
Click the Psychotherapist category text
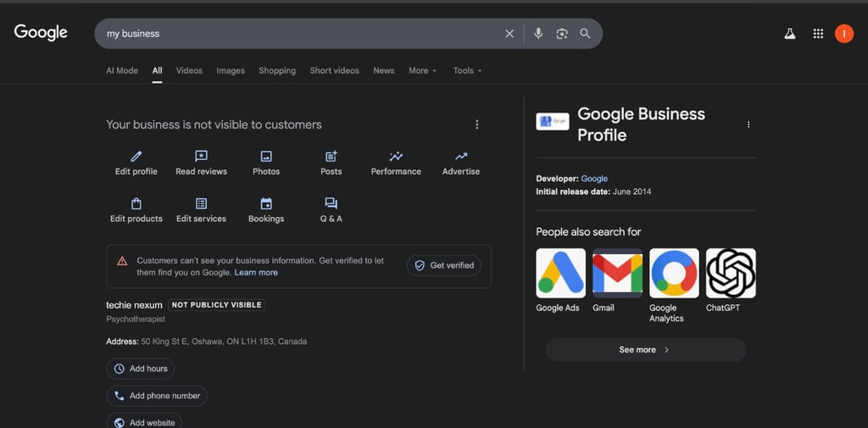click(x=136, y=320)
